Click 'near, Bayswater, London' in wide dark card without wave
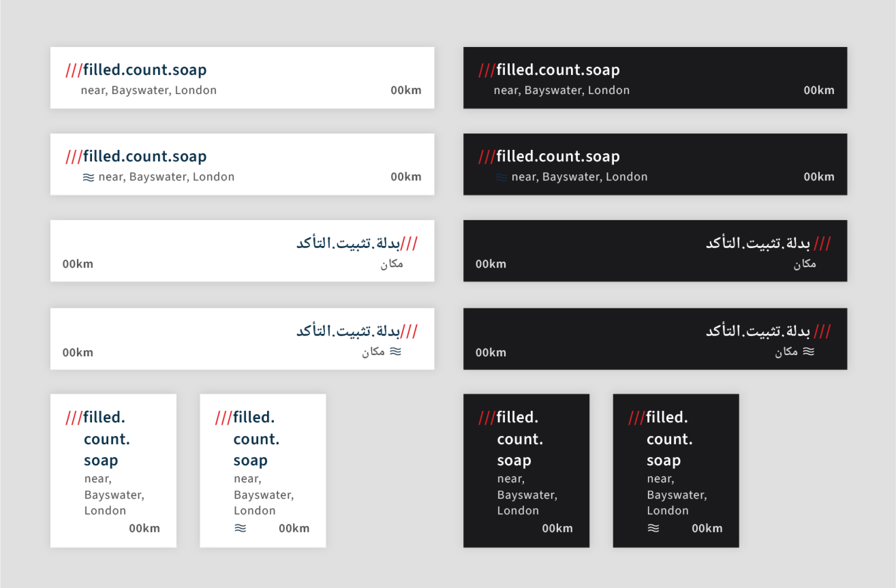Image resolution: width=896 pixels, height=588 pixels. (x=561, y=90)
